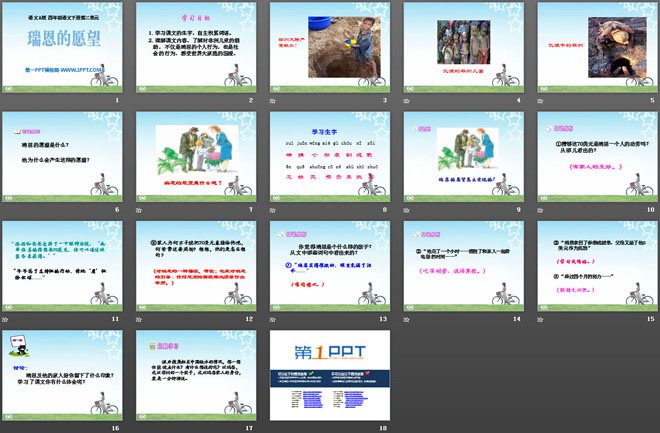Play animation star icon under slide 9
Screen dimensions: 660x433
407,210
